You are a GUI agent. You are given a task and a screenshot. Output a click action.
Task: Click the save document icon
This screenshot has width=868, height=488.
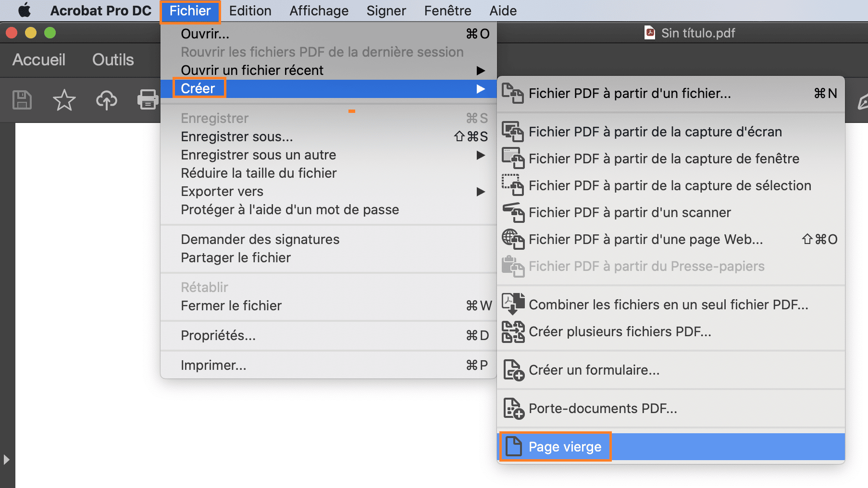tap(21, 99)
